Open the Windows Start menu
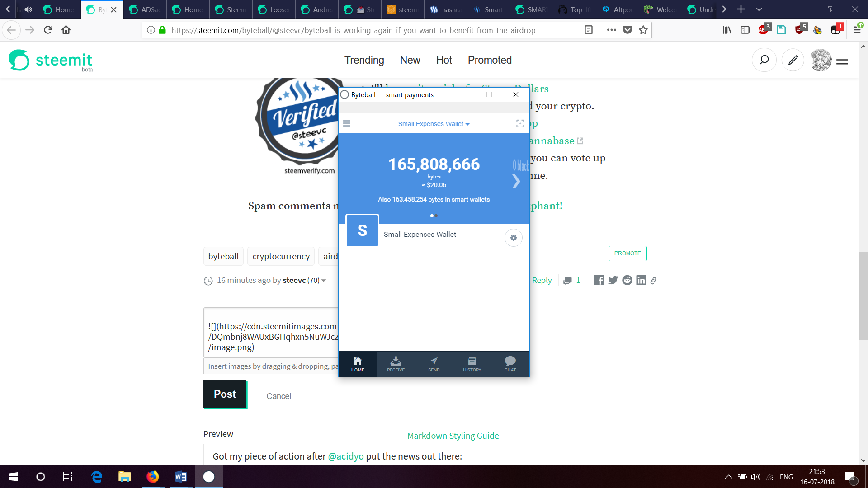The height and width of the screenshot is (488, 868). tap(14, 477)
